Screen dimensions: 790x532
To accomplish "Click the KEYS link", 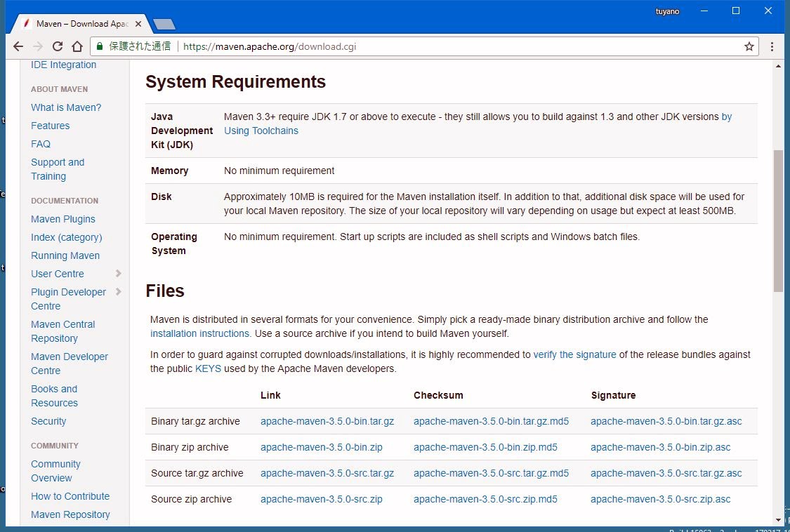I will (x=208, y=368).
